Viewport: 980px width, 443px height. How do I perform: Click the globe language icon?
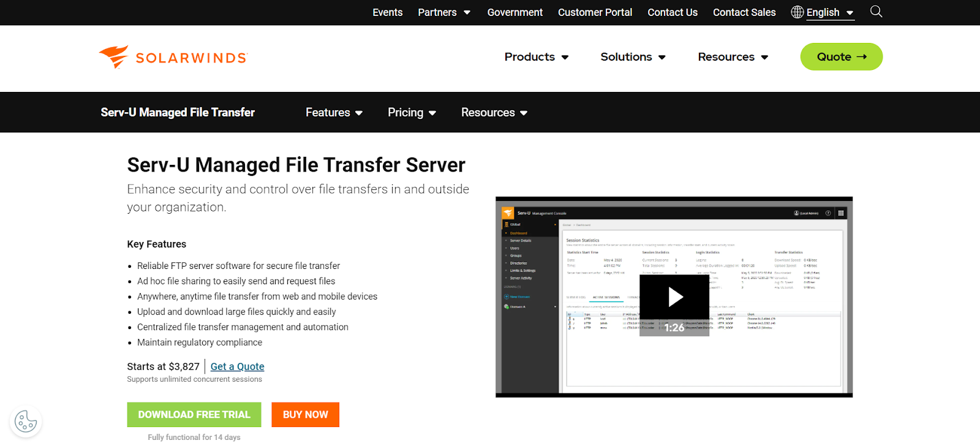click(x=797, y=12)
